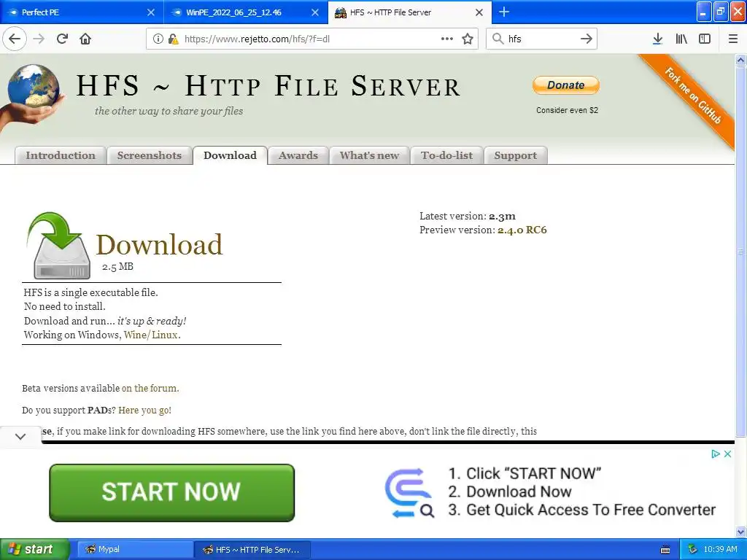Click the browser forward arrow

point(39,39)
